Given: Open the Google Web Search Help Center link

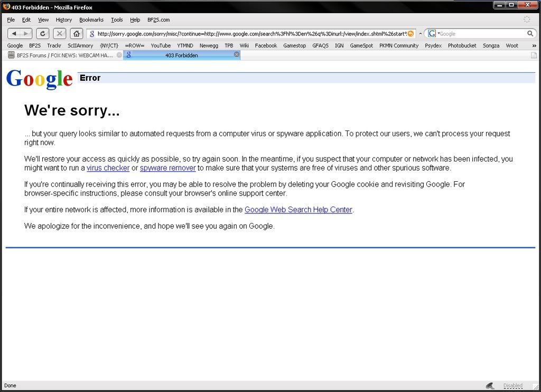Looking at the screenshot, I should pyautogui.click(x=299, y=209).
